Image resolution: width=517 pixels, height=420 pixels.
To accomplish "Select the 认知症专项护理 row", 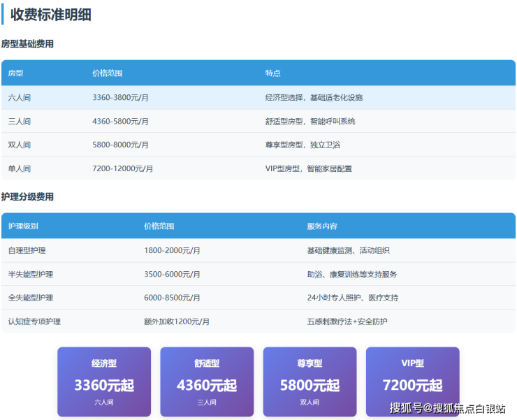I will [x=258, y=321].
